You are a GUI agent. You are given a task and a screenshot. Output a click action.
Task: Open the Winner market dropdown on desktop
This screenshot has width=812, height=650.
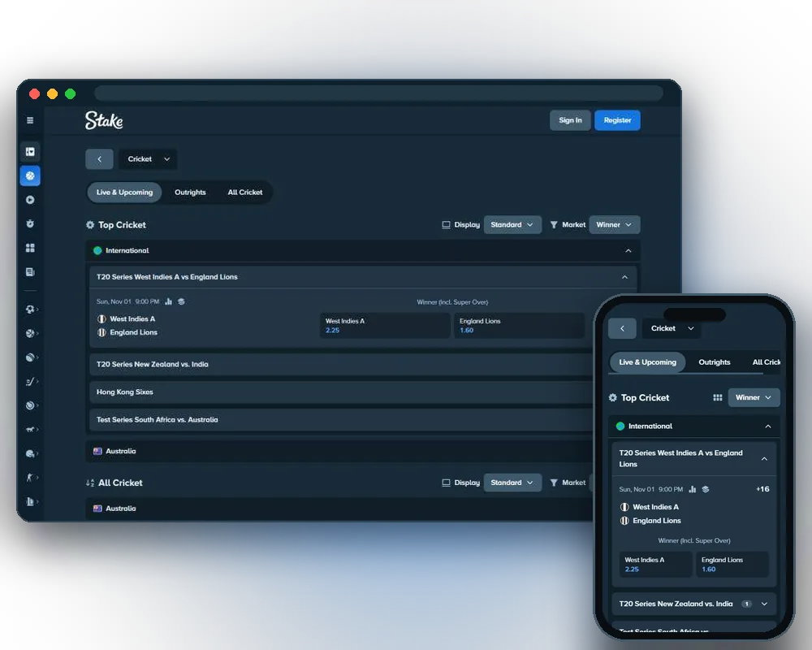(x=614, y=224)
